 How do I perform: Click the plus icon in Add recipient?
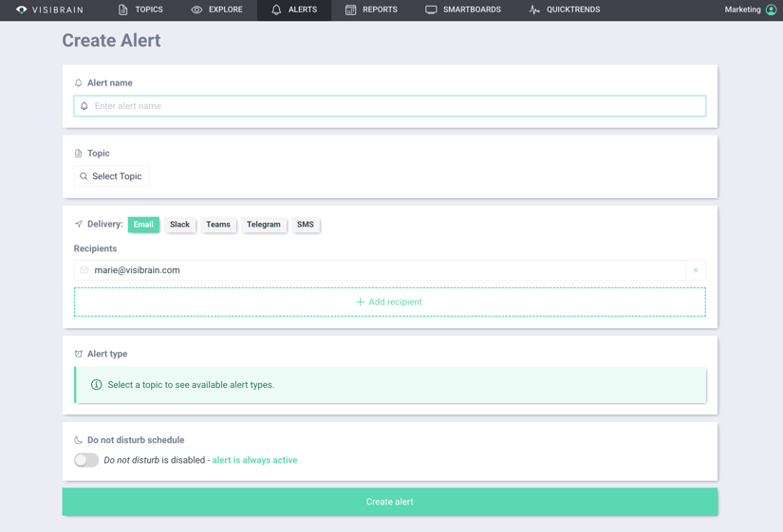[360, 302]
